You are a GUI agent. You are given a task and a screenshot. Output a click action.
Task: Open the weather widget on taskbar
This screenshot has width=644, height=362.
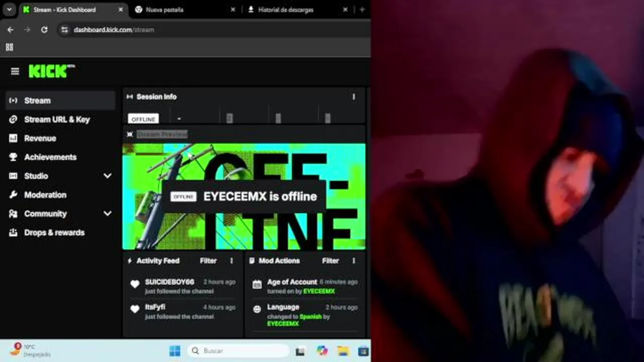(x=30, y=350)
